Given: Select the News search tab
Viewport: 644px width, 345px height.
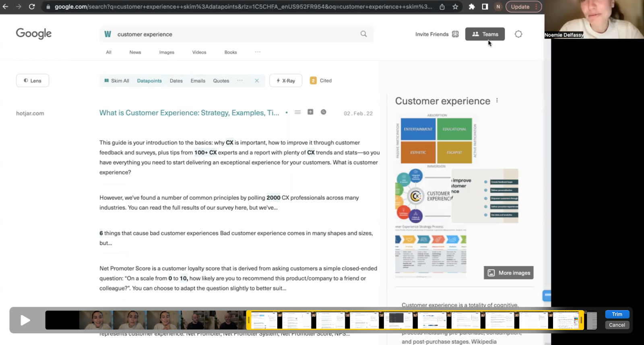Looking at the screenshot, I should coord(135,52).
